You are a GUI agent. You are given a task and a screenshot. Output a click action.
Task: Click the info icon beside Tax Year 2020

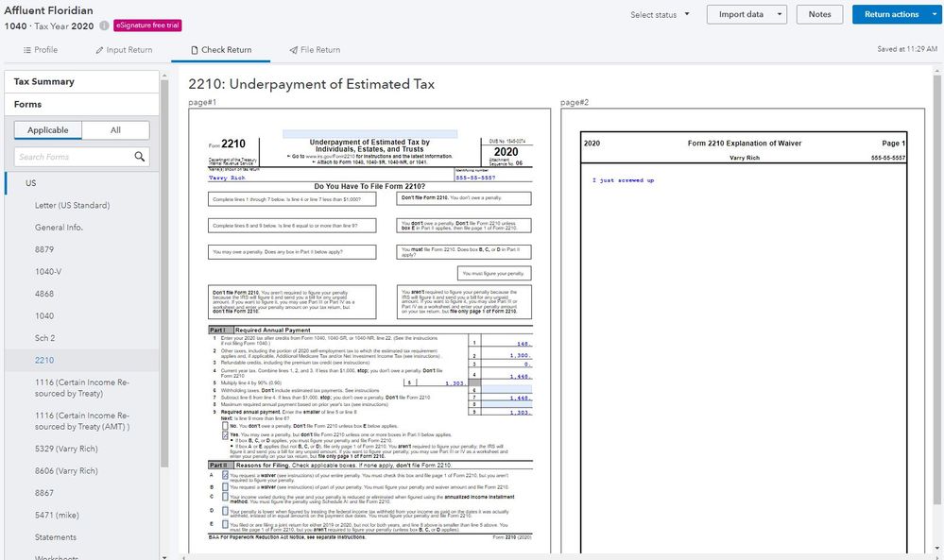click(104, 25)
